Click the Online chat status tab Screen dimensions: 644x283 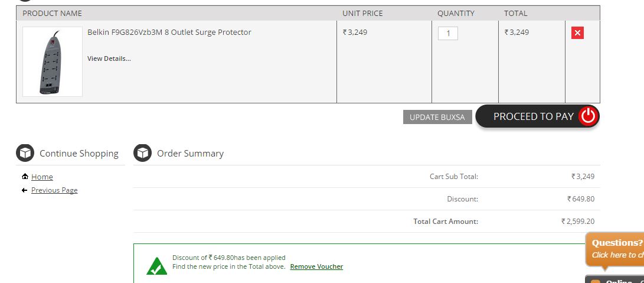(616, 280)
